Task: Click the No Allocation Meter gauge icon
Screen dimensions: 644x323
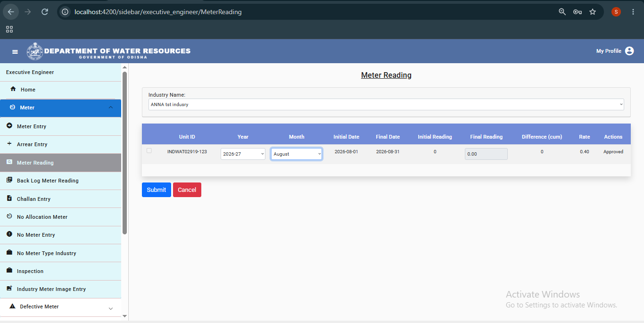Action: click(9, 216)
